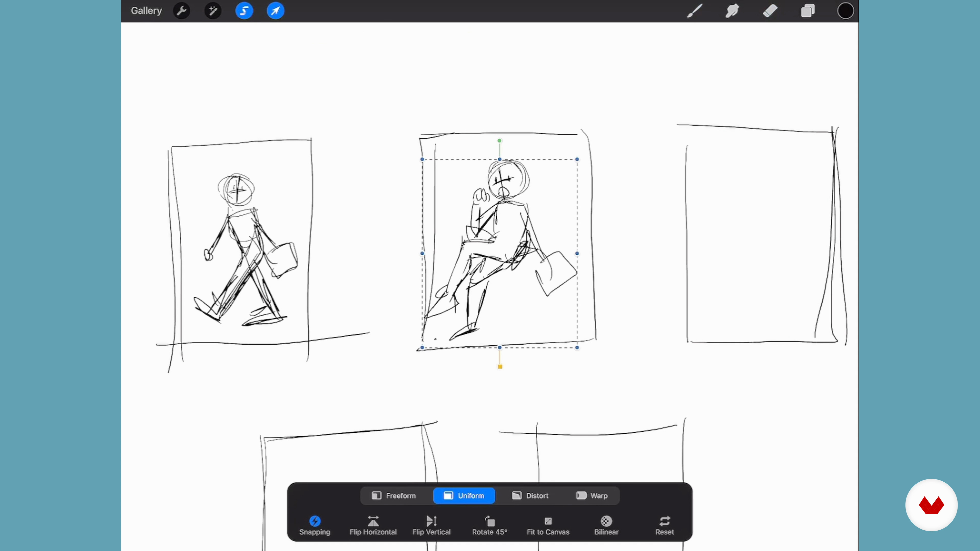Click the bottom-left selection corner handle
The height and width of the screenshot is (551, 980).
422,347
